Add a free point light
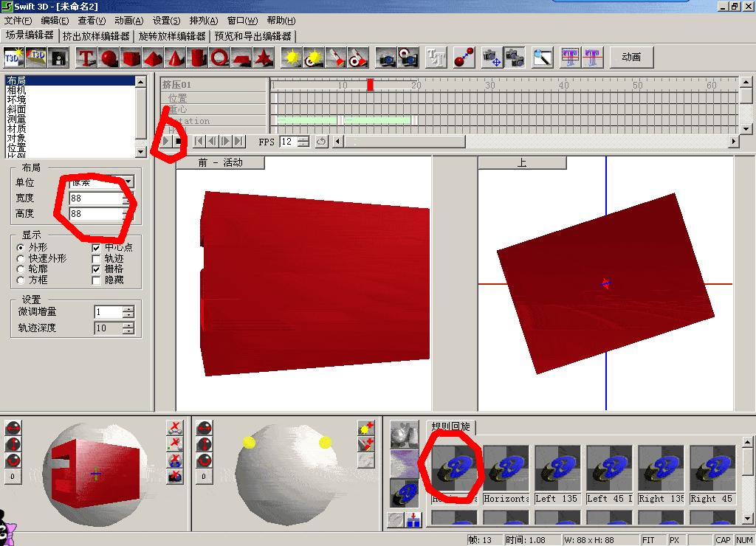 tap(292, 58)
